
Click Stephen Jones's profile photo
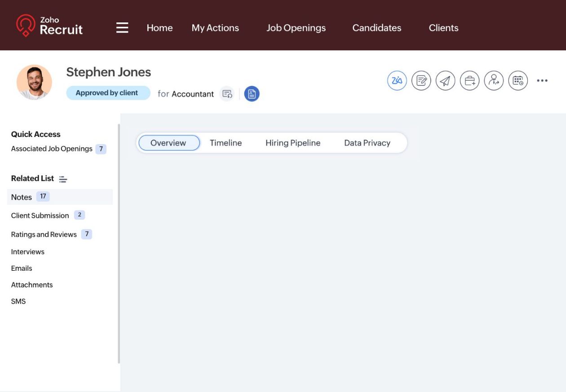(35, 82)
